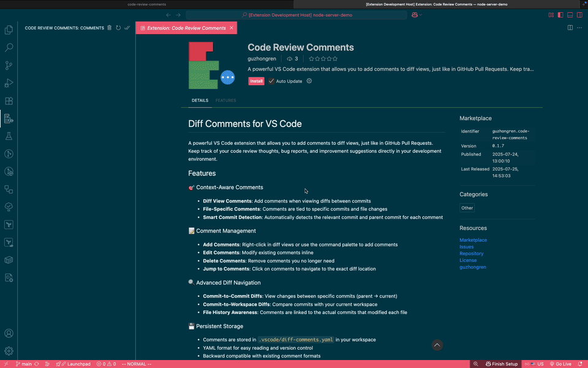This screenshot has height=368, width=588.
Task: Click the Code Review Comments extension logo
Action: (x=212, y=66)
